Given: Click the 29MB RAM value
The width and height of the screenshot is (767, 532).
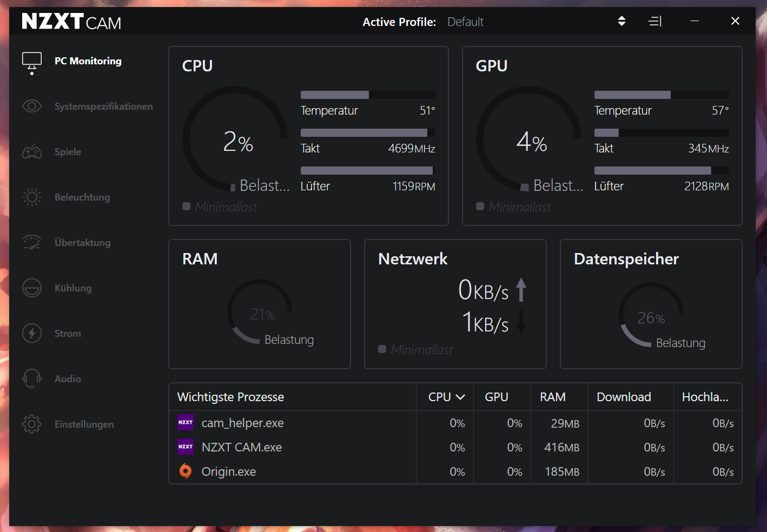Looking at the screenshot, I should pyautogui.click(x=565, y=423).
